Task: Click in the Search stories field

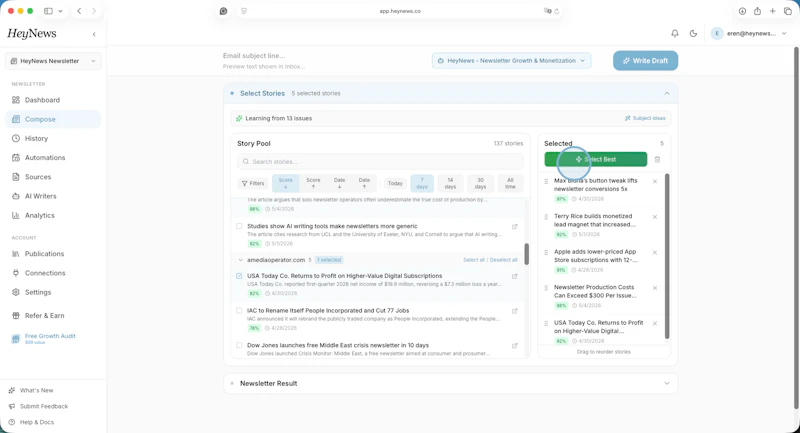Action: tap(380, 162)
